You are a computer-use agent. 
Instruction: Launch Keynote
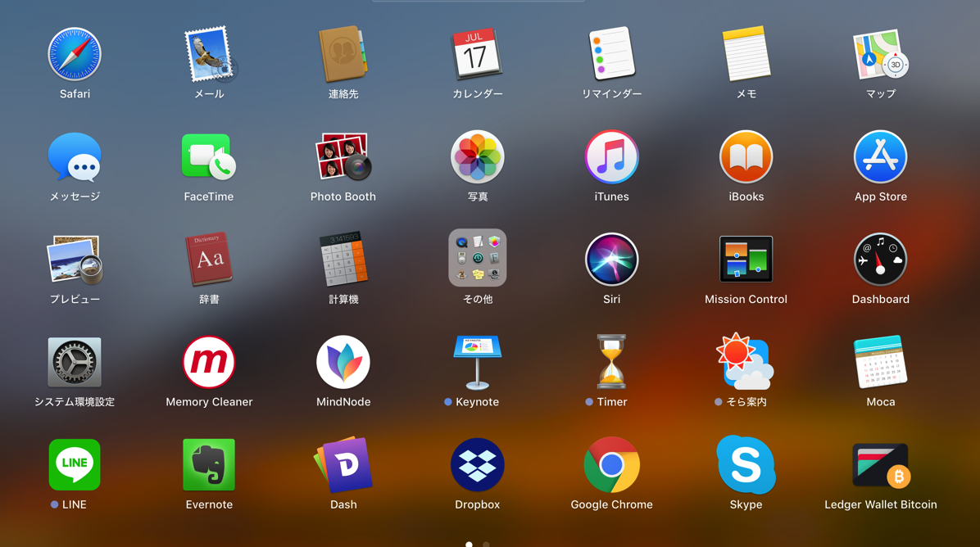(478, 362)
